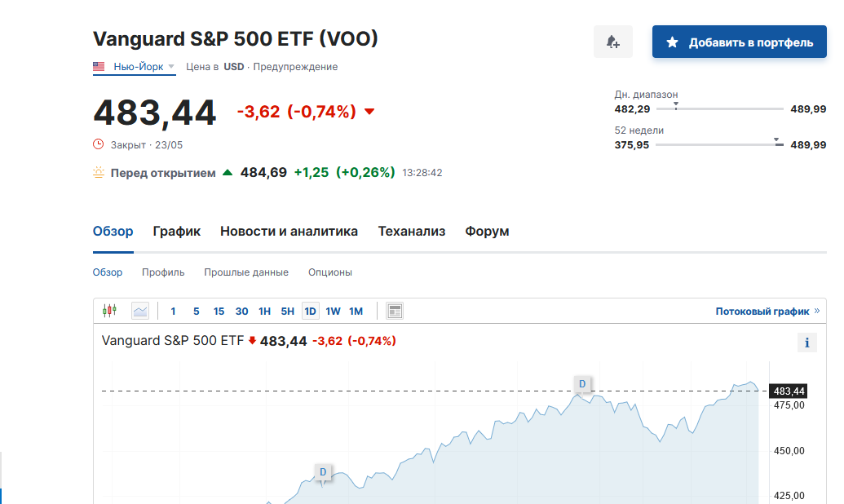Select the area chart type icon
Image resolution: width=844 pixels, height=504 pixels.
[140, 311]
